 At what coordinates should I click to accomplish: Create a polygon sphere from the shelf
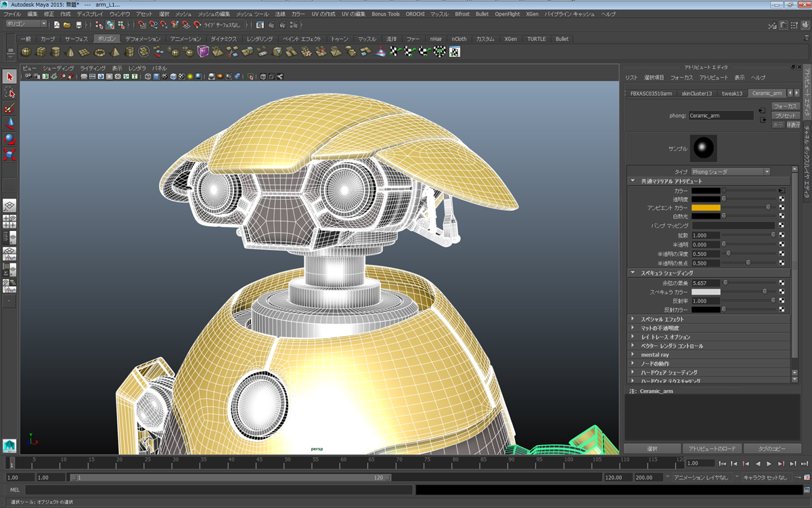(x=26, y=52)
